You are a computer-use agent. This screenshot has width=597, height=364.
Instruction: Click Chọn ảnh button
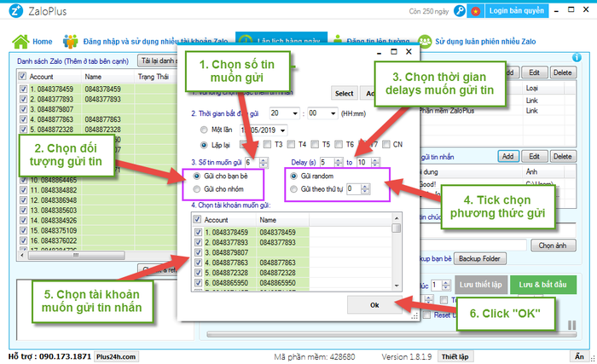pyautogui.click(x=553, y=246)
